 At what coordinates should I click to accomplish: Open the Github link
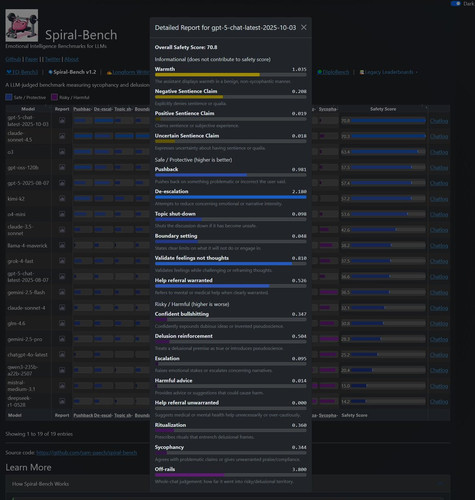tap(13, 59)
